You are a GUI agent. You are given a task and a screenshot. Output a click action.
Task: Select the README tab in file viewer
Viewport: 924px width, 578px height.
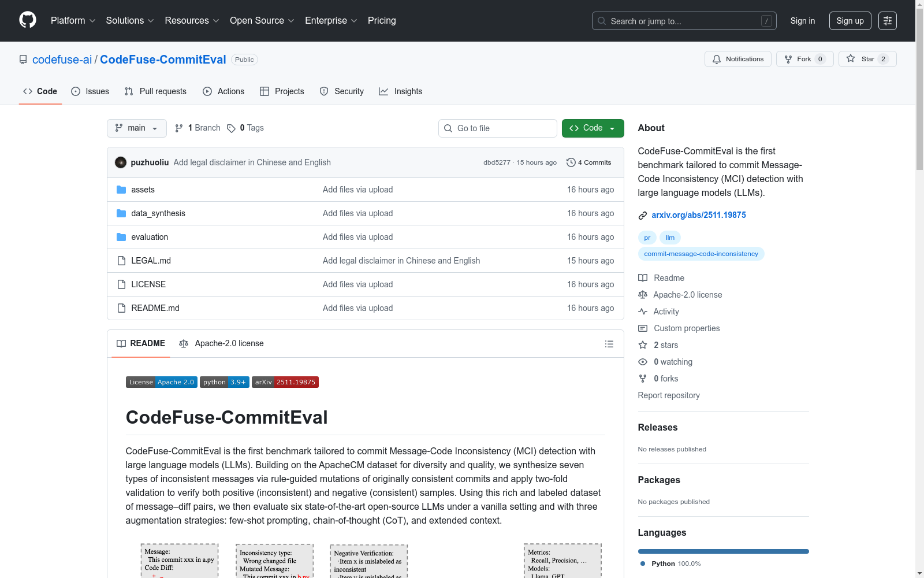pyautogui.click(x=141, y=344)
